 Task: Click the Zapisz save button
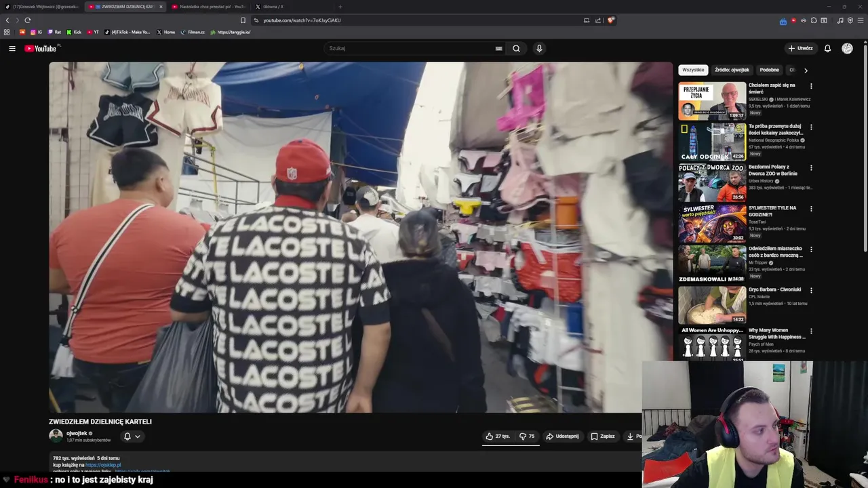coord(603,436)
